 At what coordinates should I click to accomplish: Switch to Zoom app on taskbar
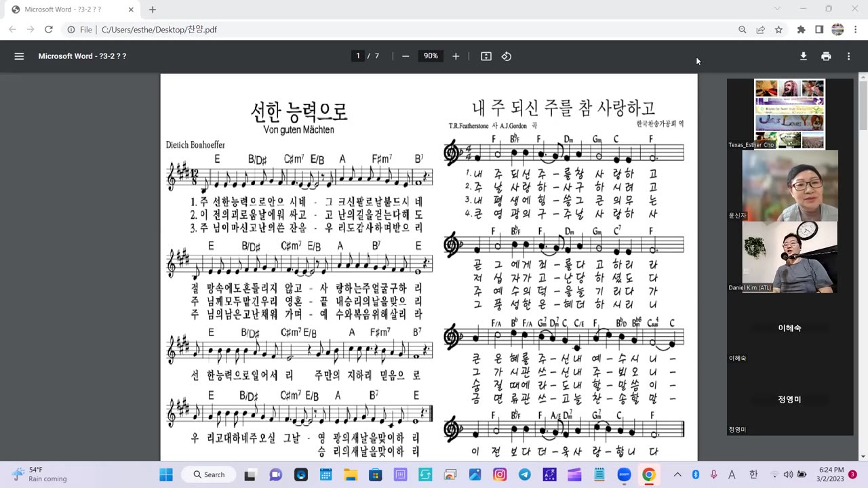(x=625, y=474)
